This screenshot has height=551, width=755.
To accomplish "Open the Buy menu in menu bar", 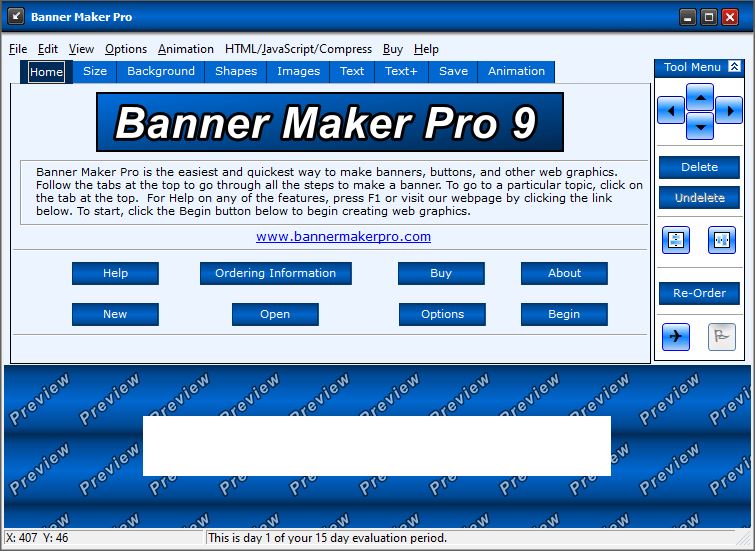I will coord(392,49).
